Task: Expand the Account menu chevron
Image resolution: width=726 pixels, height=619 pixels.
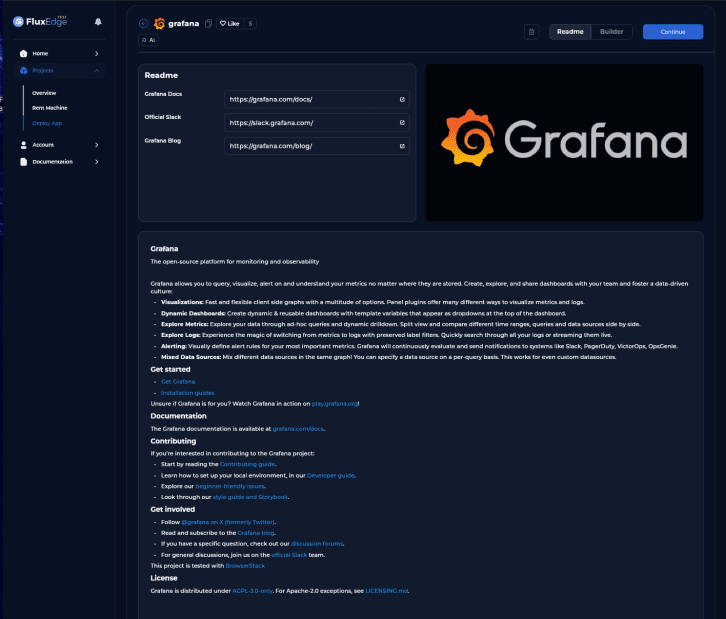Action: 96,145
